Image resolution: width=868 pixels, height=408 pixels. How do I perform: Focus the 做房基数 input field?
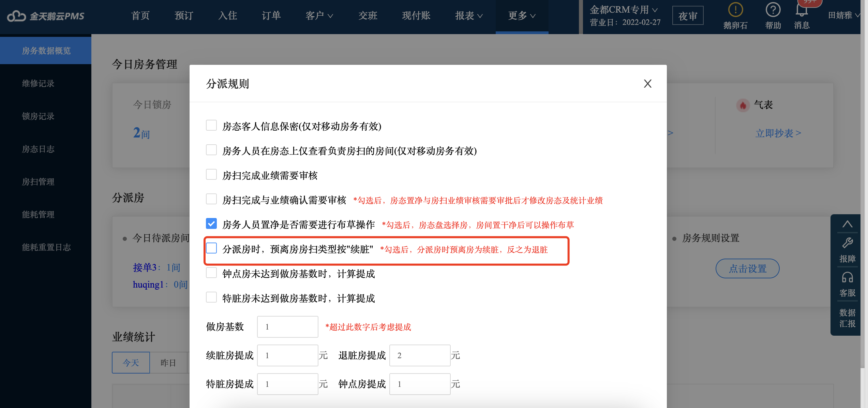click(x=287, y=327)
